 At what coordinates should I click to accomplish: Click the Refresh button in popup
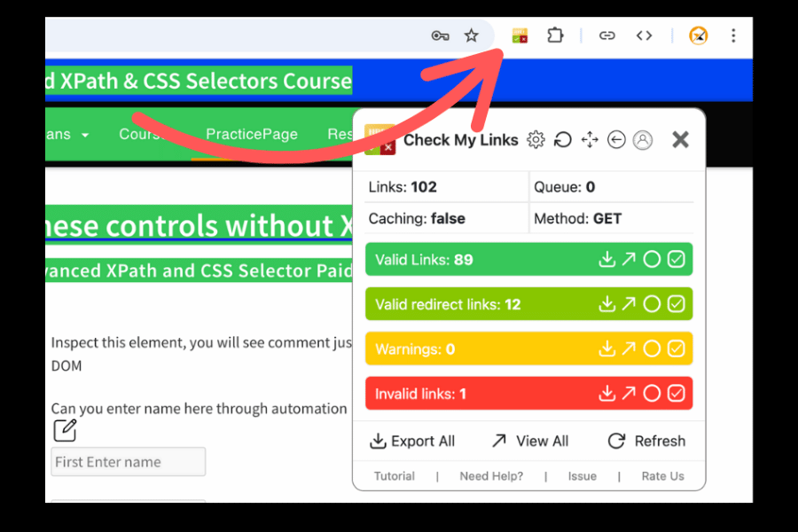point(646,441)
